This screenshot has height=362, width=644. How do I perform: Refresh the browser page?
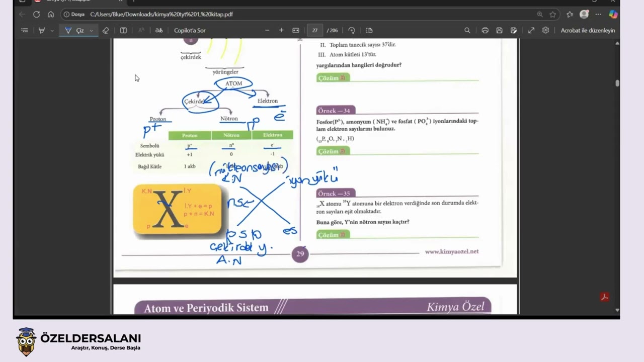[36, 14]
